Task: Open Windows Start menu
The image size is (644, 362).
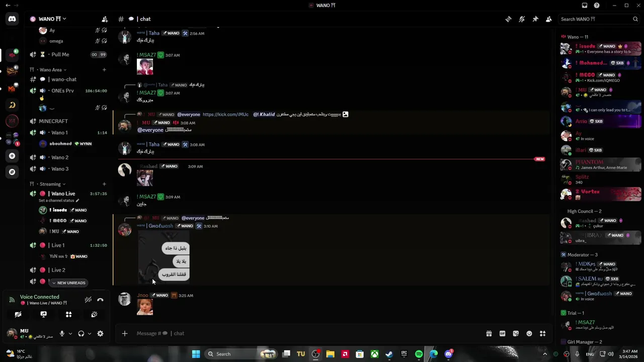Action: coord(196,354)
